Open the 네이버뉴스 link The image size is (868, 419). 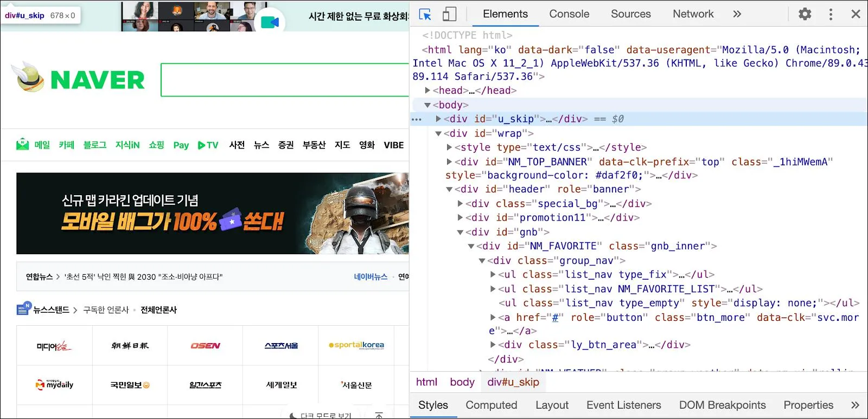click(x=371, y=277)
